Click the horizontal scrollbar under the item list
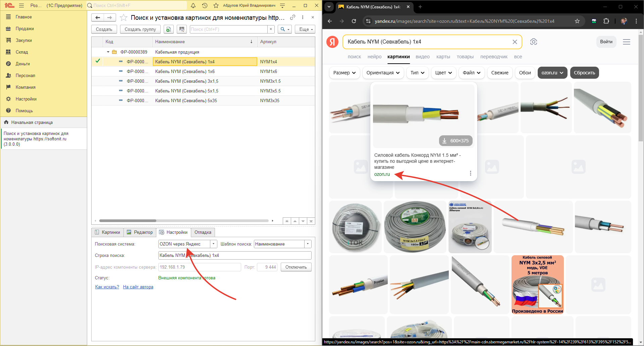This screenshot has width=644, height=346. pos(127,221)
